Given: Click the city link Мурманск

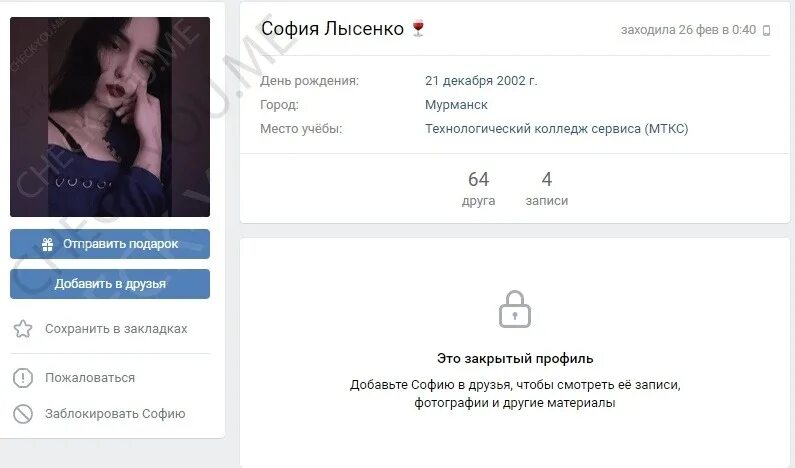Looking at the screenshot, I should [456, 105].
